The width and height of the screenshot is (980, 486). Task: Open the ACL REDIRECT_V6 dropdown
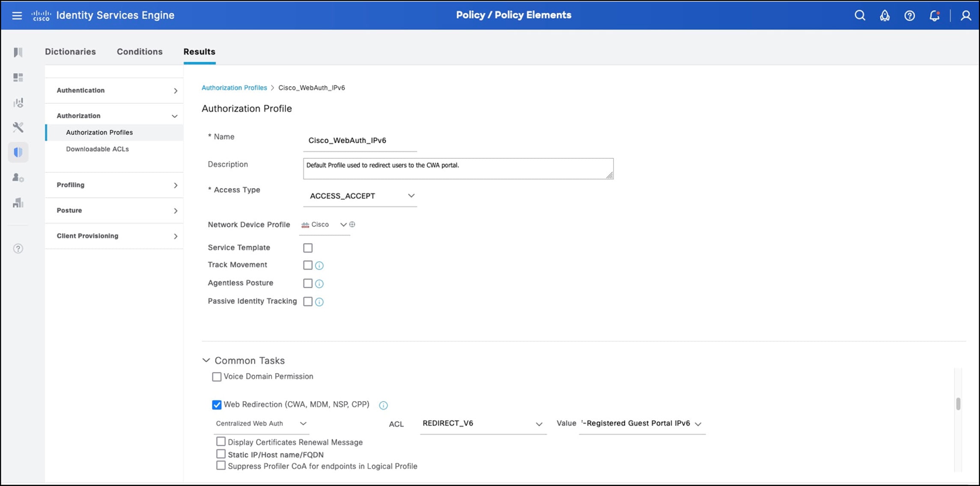pyautogui.click(x=483, y=423)
